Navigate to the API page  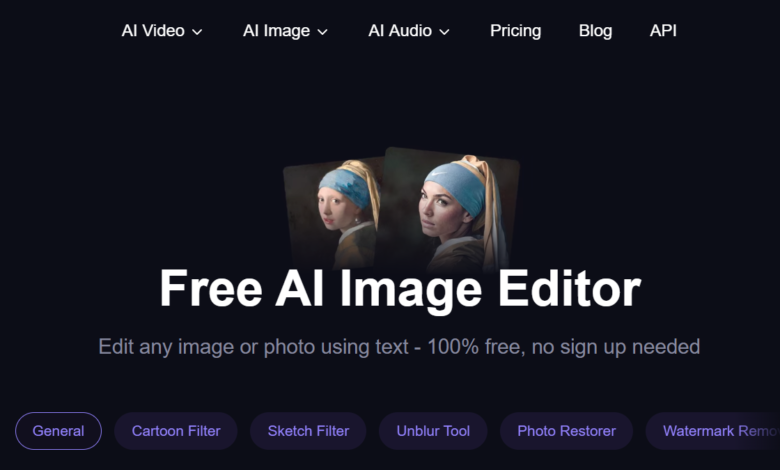[663, 31]
